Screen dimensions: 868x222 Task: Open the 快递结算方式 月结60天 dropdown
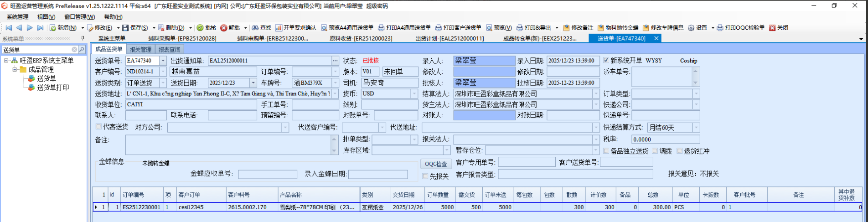point(696,128)
